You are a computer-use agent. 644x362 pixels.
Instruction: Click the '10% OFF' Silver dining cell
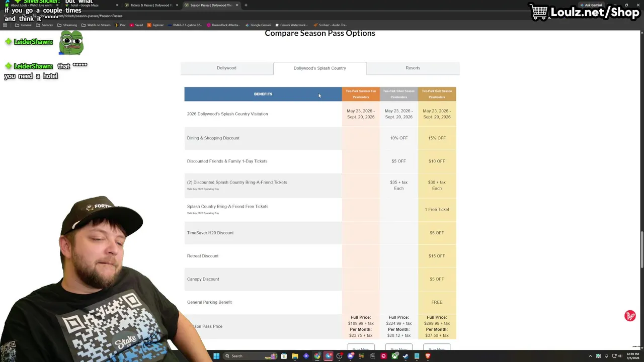(x=399, y=138)
